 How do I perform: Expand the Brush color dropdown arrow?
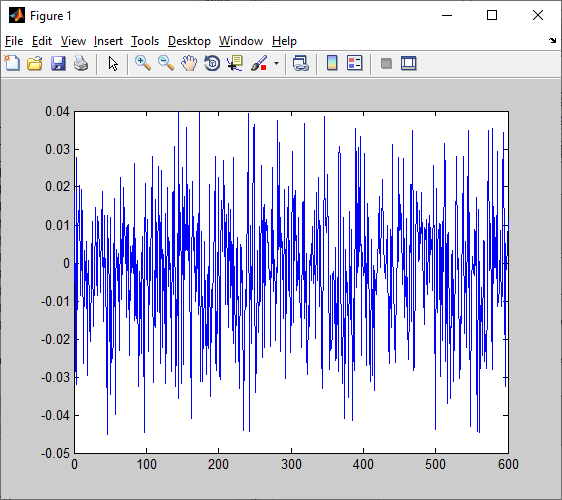pyautogui.click(x=276, y=63)
